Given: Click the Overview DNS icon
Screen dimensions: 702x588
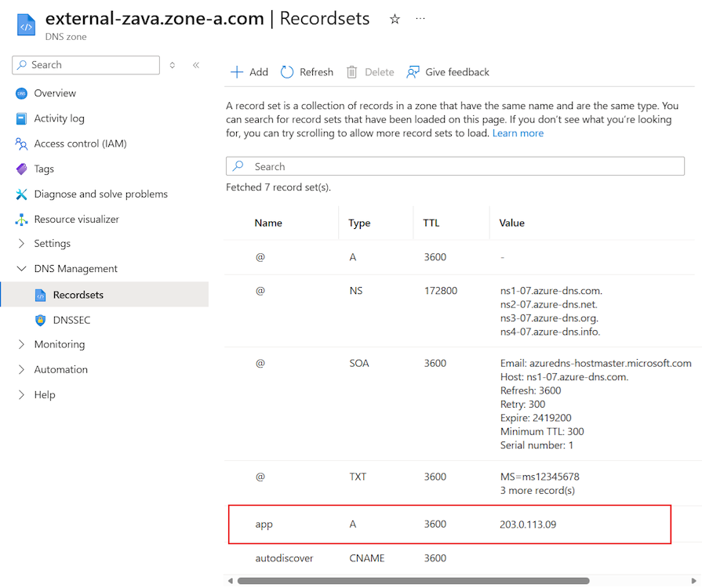Looking at the screenshot, I should coord(21,93).
